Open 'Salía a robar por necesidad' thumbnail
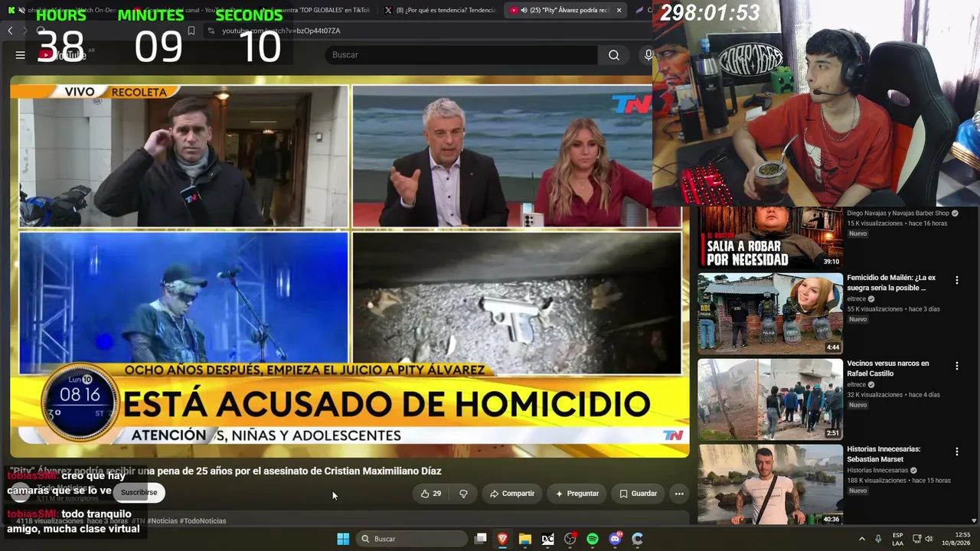Screen dimensions: 980x551 click(x=770, y=236)
